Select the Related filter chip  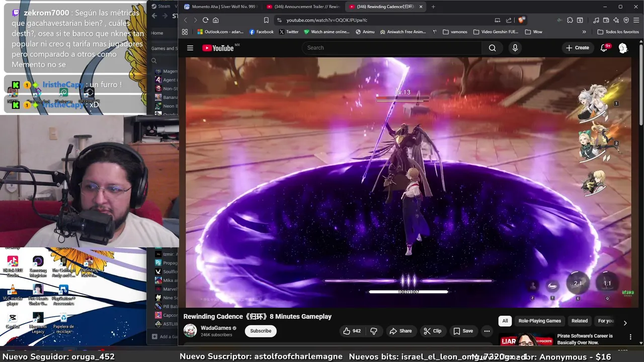[x=579, y=321]
